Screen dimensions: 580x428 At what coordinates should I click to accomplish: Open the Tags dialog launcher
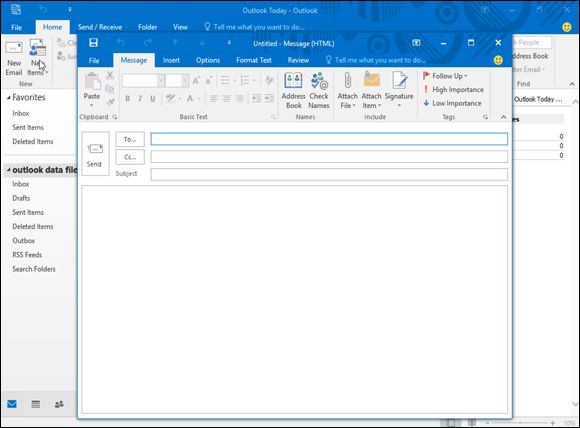(x=485, y=117)
